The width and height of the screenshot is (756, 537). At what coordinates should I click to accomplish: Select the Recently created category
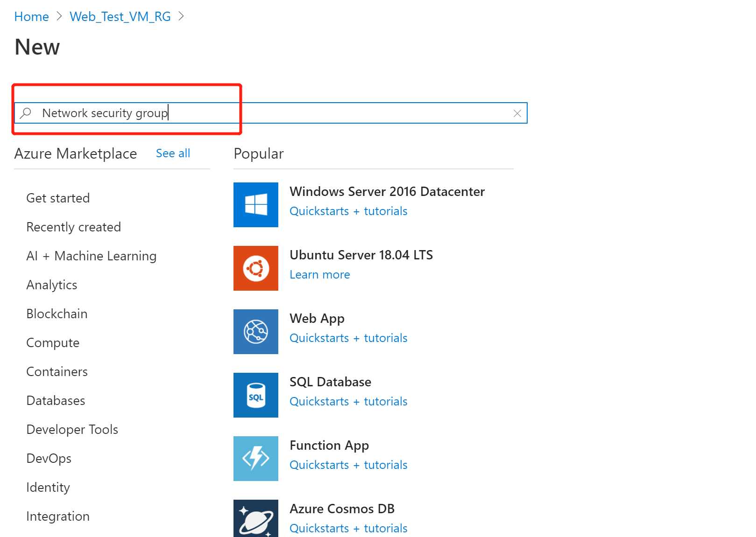click(x=74, y=227)
